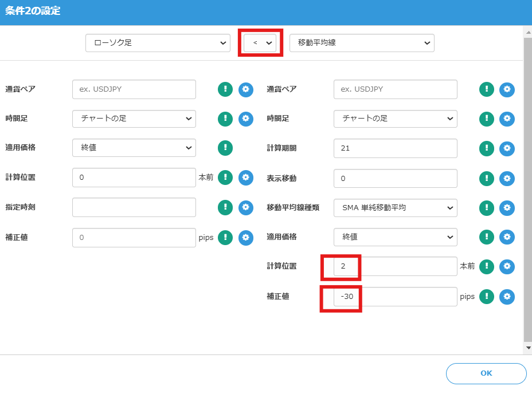Click blue gear icon beside 表示移動

(x=507, y=178)
